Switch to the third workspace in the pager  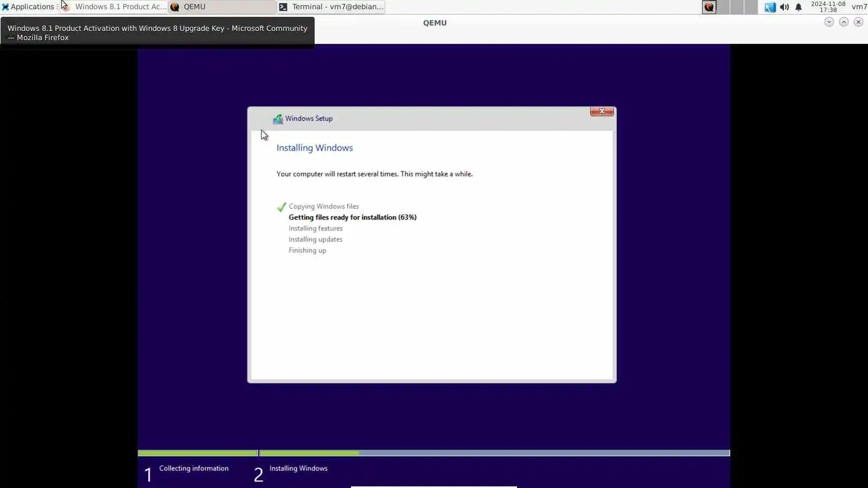(x=737, y=7)
